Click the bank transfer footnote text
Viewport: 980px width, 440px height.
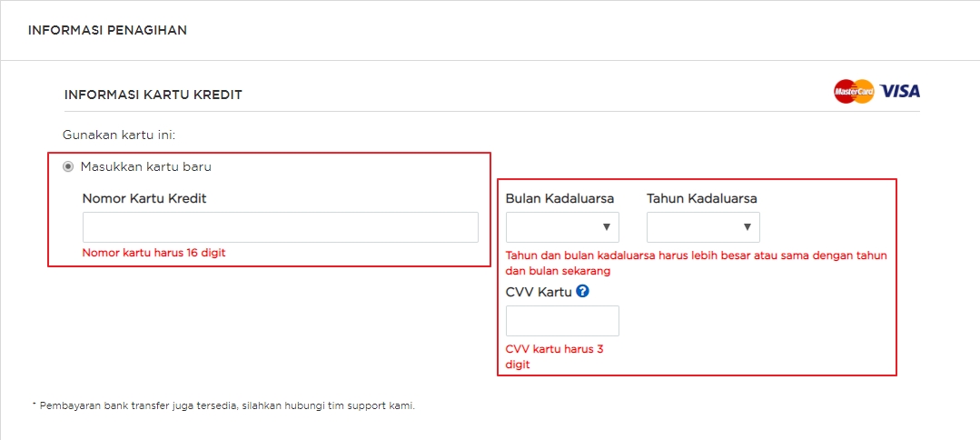pos(223,405)
